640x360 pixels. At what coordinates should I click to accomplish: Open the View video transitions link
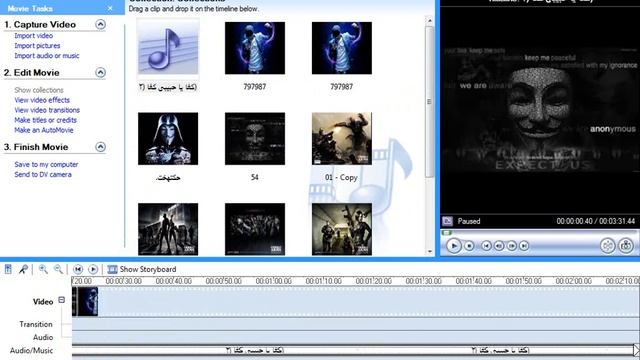pos(47,110)
